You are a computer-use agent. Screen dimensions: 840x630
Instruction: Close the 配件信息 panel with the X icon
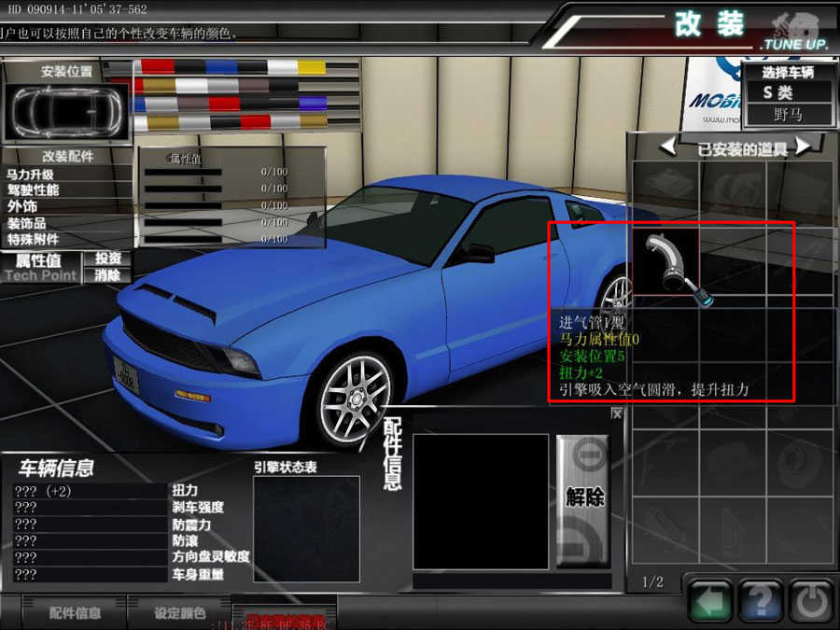click(617, 413)
